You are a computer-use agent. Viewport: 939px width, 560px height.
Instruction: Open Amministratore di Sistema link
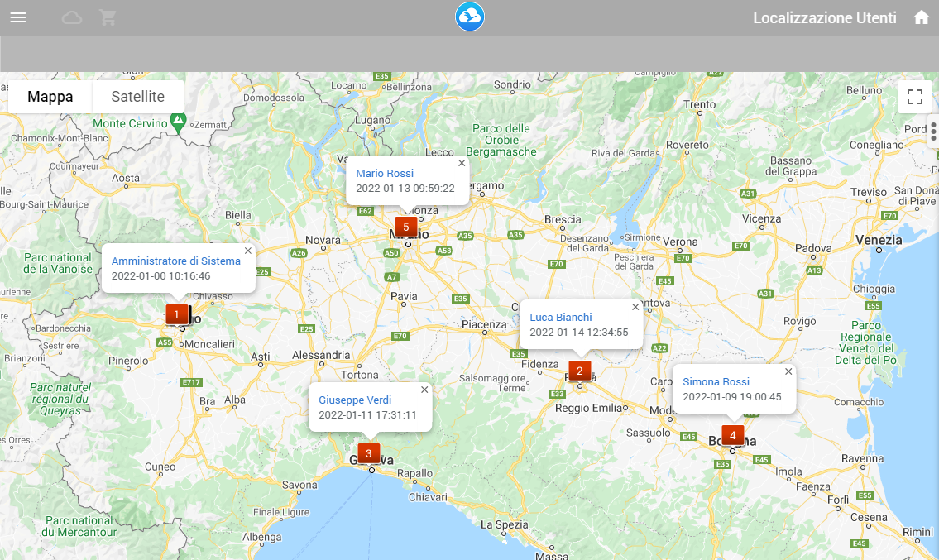coord(176,261)
